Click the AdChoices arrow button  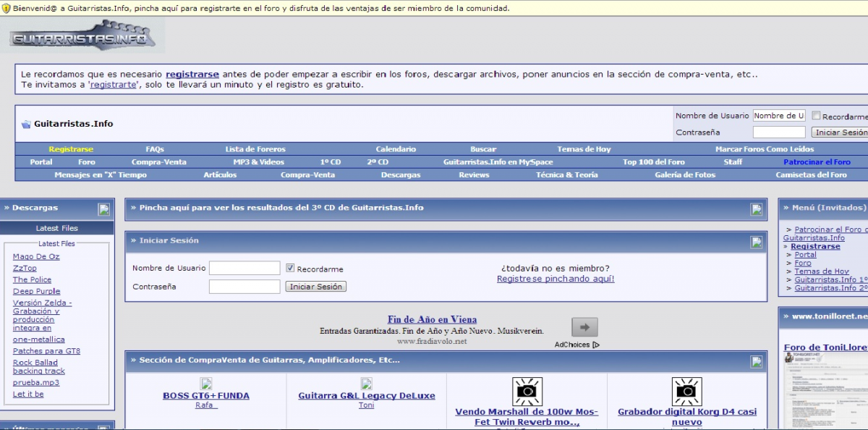click(584, 327)
